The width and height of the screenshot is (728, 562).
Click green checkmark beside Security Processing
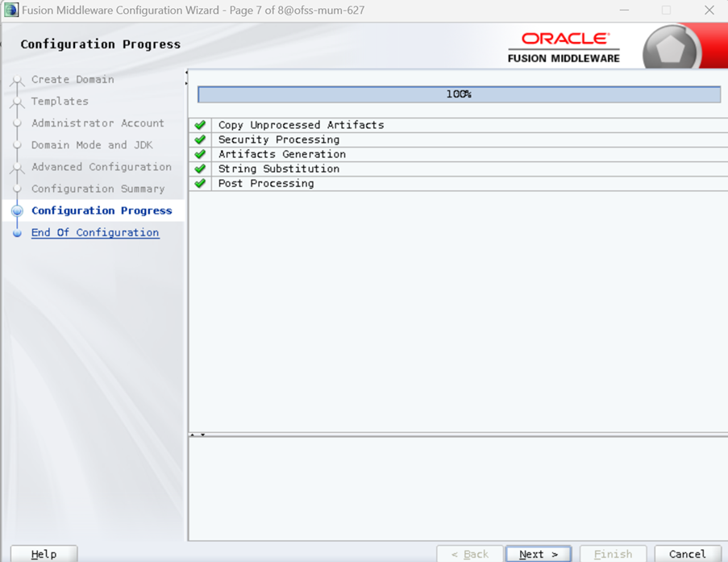[200, 139]
